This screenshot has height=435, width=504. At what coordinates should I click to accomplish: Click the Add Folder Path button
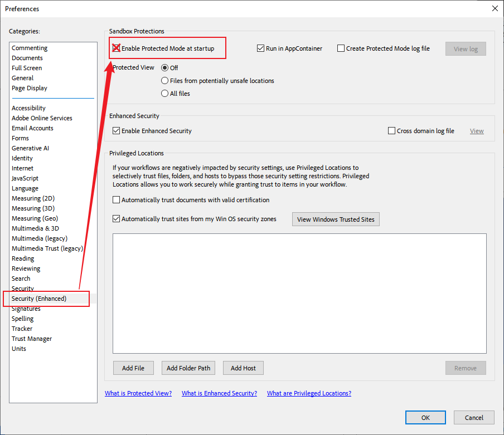188,368
